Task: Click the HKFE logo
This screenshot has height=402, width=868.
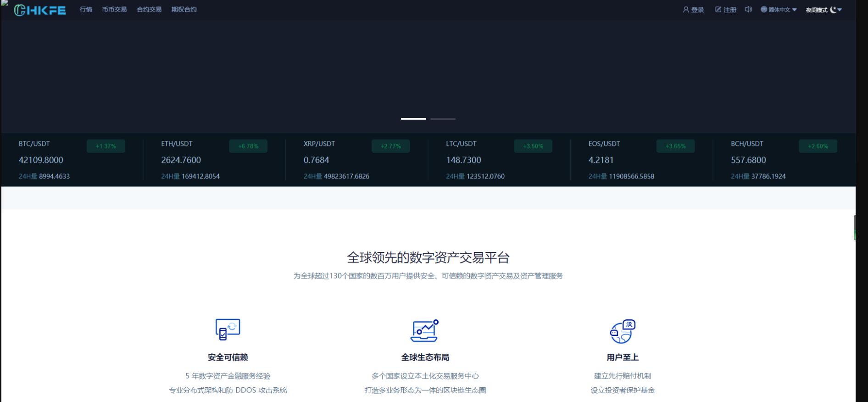Action: pyautogui.click(x=40, y=10)
